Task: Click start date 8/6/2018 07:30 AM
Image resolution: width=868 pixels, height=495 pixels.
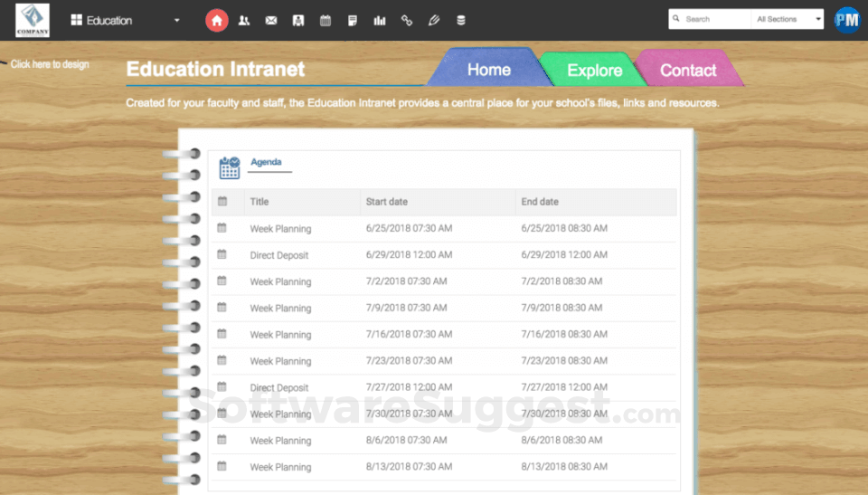Action: click(x=406, y=440)
